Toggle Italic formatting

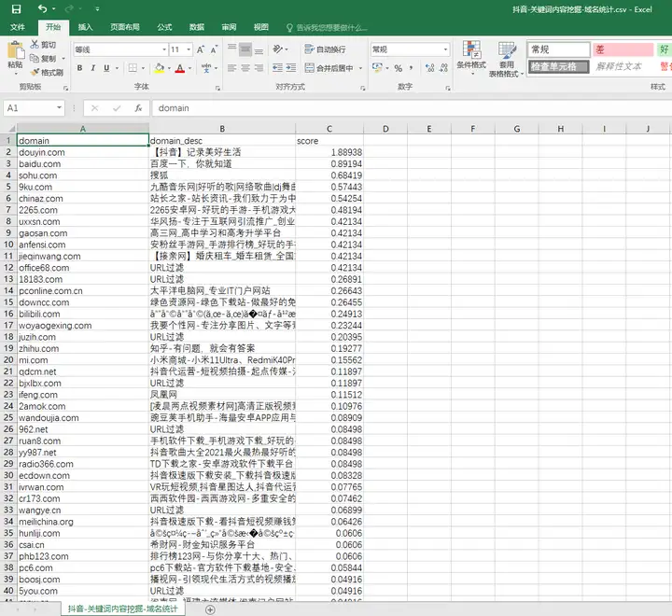tap(92, 68)
